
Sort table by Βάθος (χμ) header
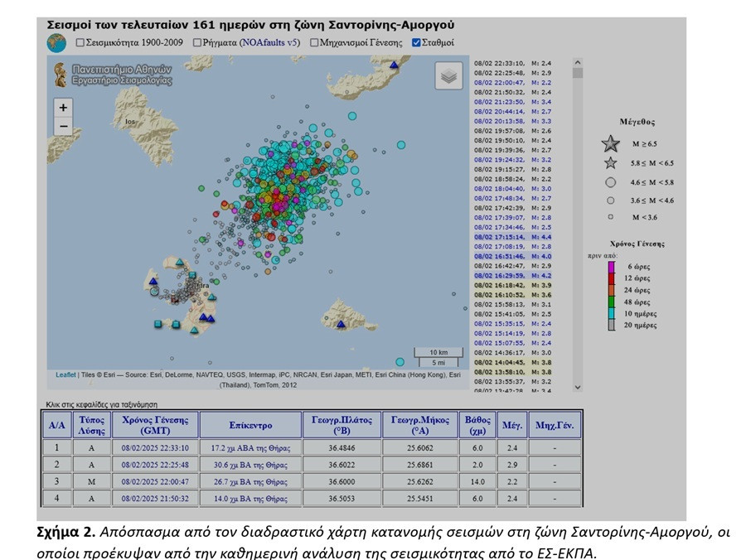click(x=477, y=425)
